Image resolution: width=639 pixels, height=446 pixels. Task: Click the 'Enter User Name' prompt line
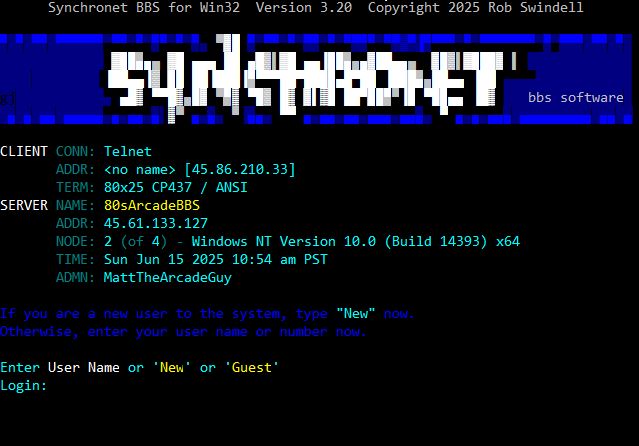click(139, 368)
